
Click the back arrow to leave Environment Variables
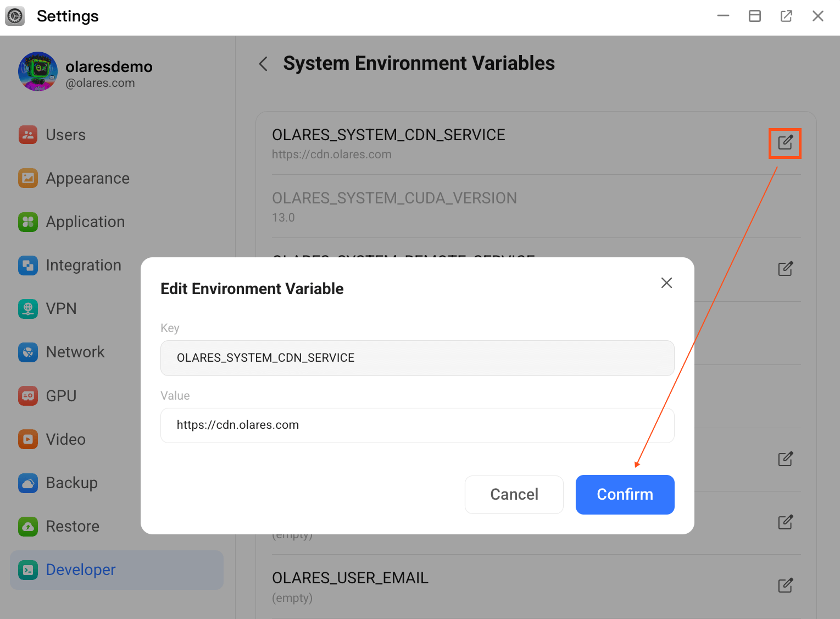263,63
